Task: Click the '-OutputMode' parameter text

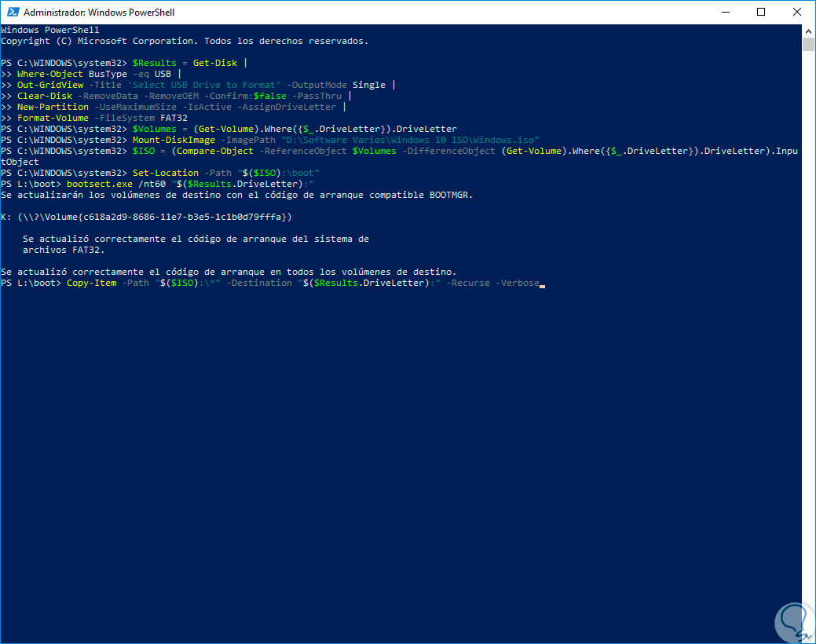Action: tap(317, 85)
